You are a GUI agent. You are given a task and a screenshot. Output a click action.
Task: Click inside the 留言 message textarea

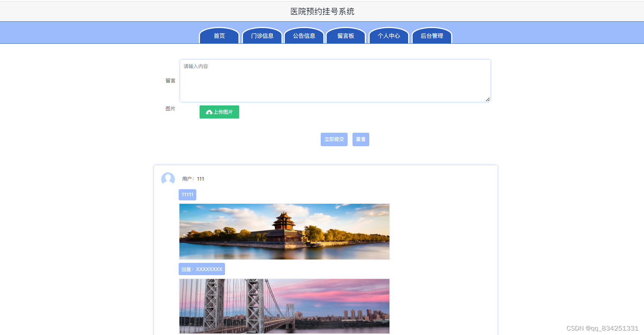335,81
